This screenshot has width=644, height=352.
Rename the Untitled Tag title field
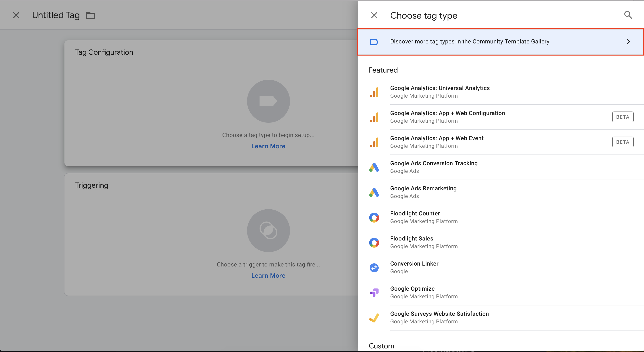[55, 15]
